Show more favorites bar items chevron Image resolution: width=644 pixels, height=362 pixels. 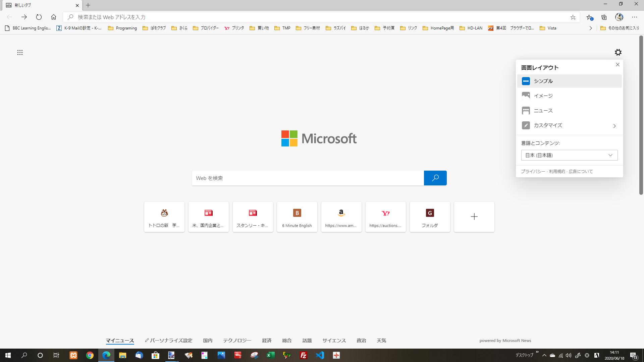591,28
